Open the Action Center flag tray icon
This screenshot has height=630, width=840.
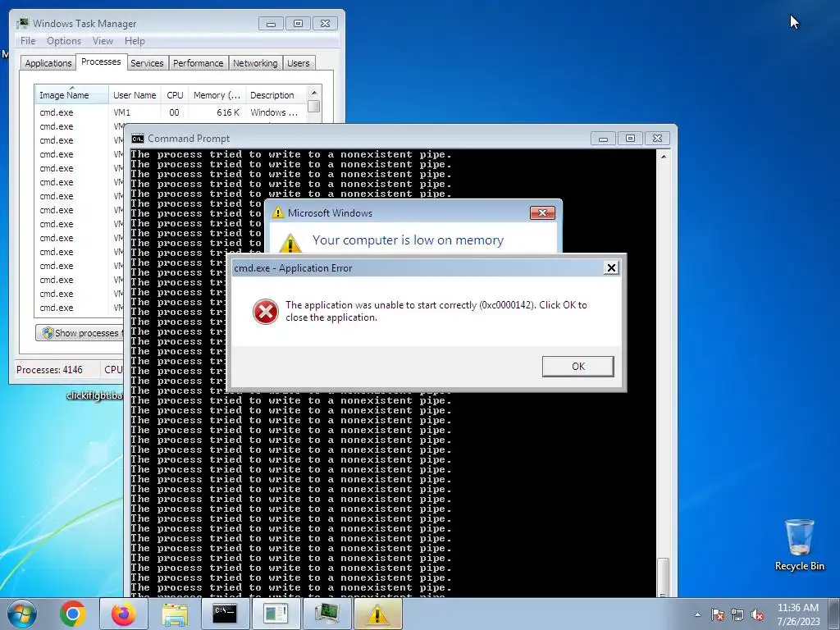point(718,614)
